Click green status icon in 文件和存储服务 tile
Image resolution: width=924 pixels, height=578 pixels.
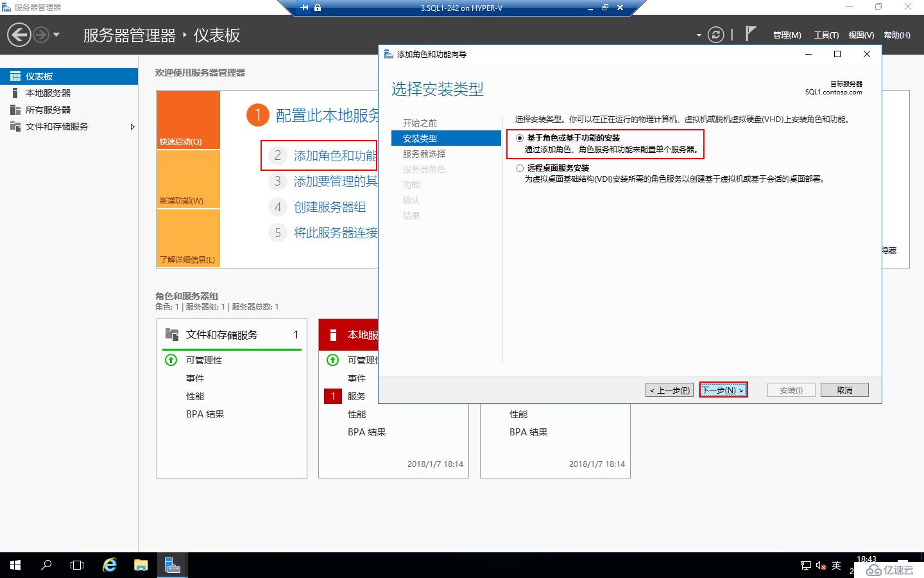171,360
